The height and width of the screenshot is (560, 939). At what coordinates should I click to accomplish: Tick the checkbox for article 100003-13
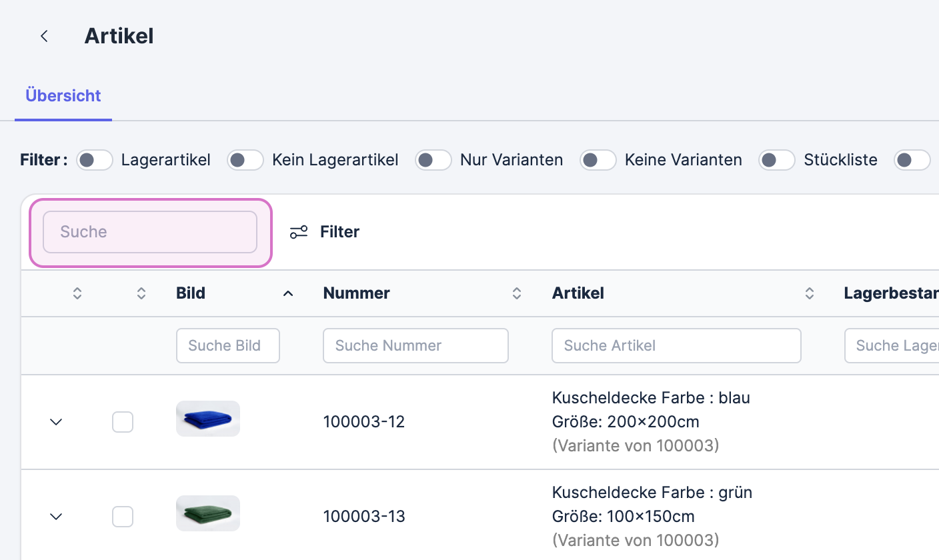(123, 517)
